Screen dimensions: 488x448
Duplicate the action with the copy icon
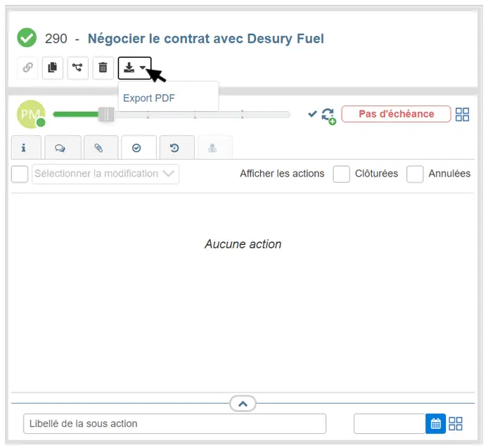(52, 68)
